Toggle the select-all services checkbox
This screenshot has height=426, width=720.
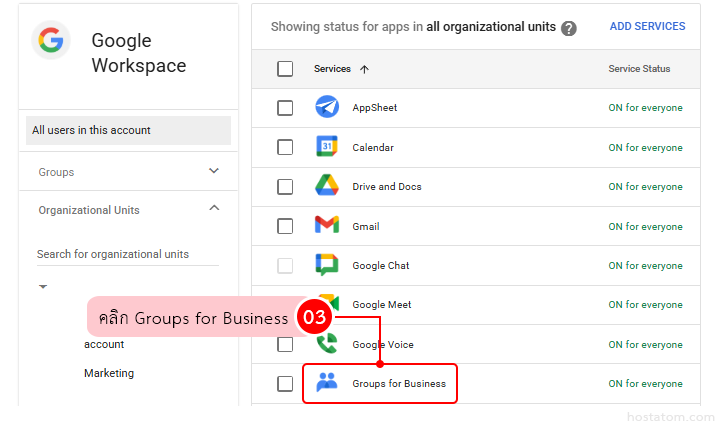pos(285,69)
